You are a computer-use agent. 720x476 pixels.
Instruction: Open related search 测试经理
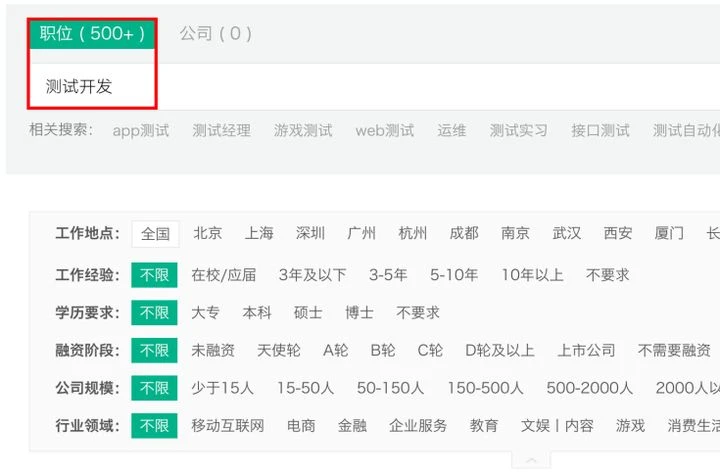click(221, 130)
